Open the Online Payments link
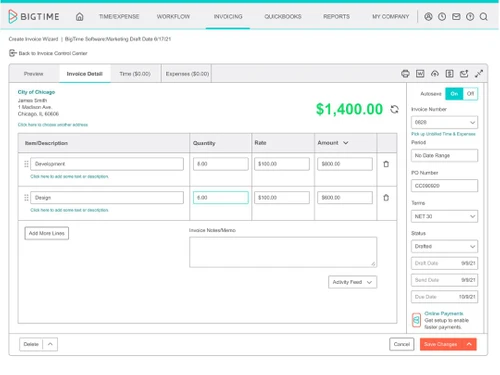Viewport: 500px width, 375px height. click(x=444, y=313)
